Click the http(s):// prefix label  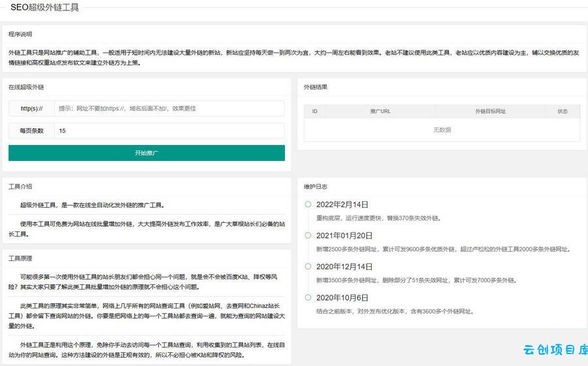coord(31,108)
